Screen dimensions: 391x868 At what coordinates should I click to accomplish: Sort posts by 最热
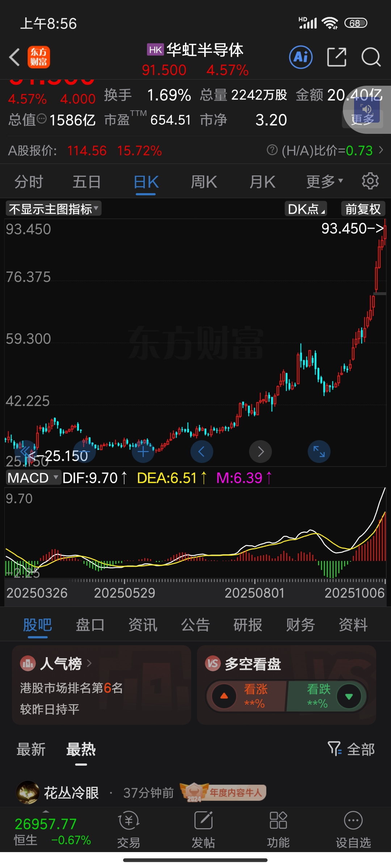(x=81, y=749)
